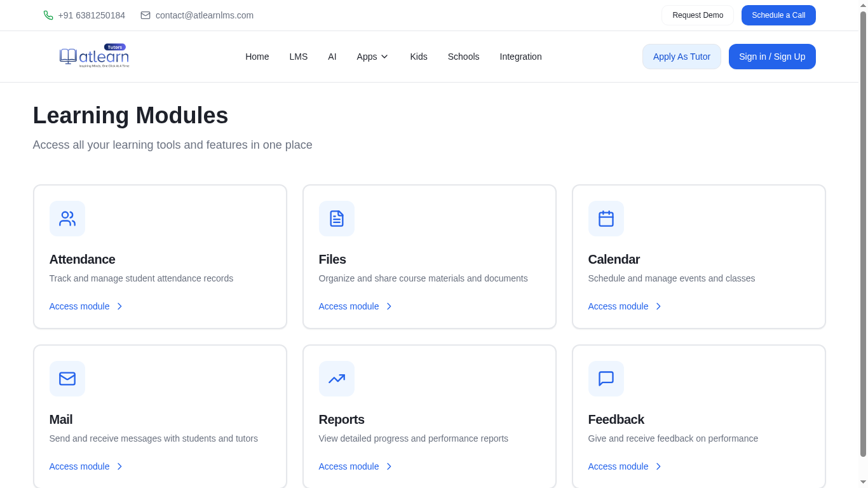The width and height of the screenshot is (868, 488).
Task: Click the arrow next to Feedback Access module
Action: 658,466
